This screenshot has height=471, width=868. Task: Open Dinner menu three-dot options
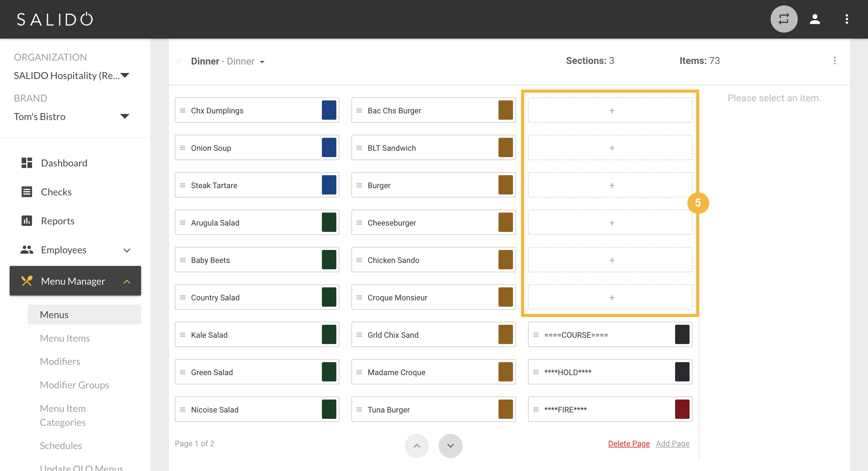pos(834,61)
